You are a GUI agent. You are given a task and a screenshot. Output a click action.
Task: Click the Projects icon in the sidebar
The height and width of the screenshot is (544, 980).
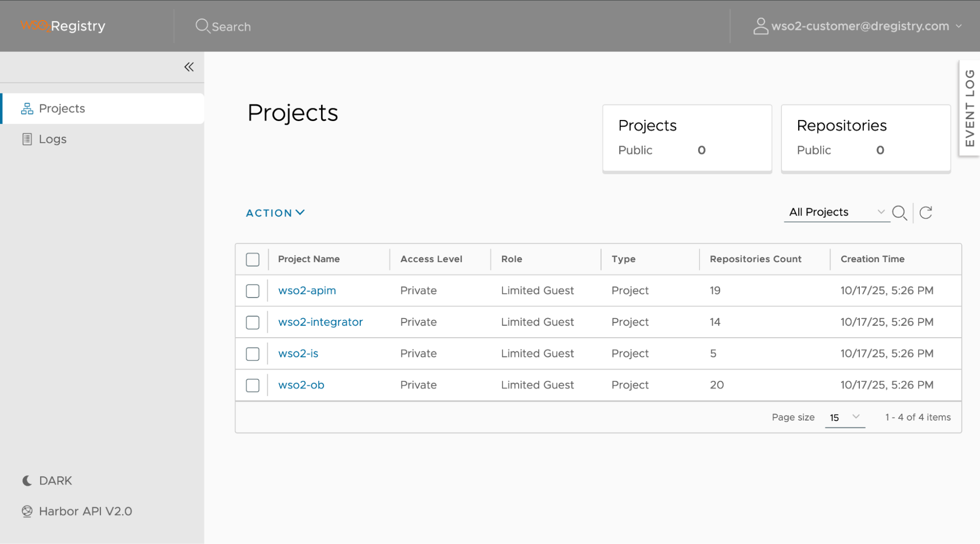pos(27,108)
